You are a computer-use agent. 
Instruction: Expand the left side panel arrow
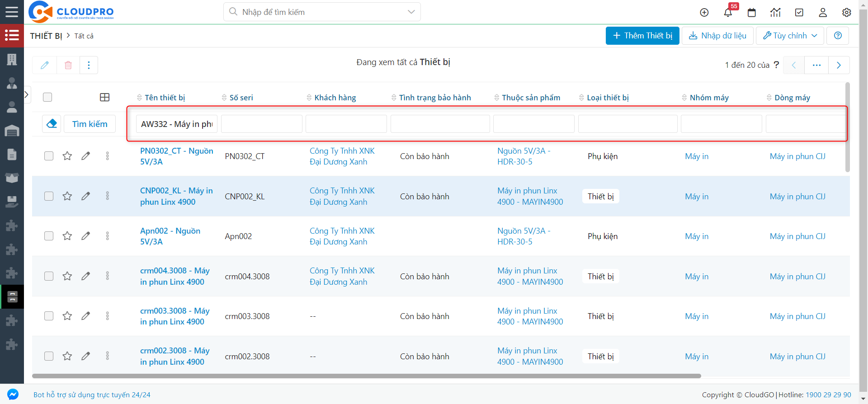[x=27, y=94]
